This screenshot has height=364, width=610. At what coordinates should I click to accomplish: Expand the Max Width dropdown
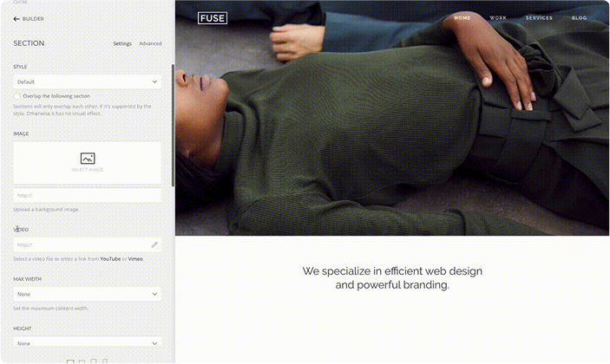click(x=87, y=294)
